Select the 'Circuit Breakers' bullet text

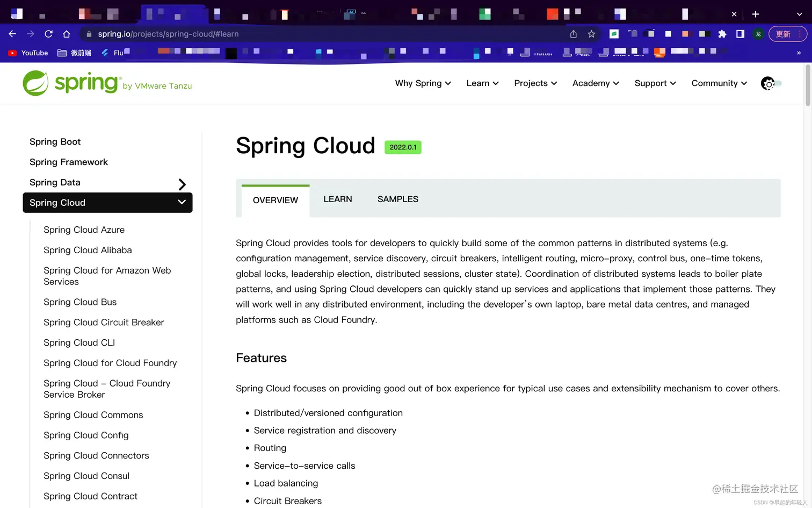coord(288,501)
